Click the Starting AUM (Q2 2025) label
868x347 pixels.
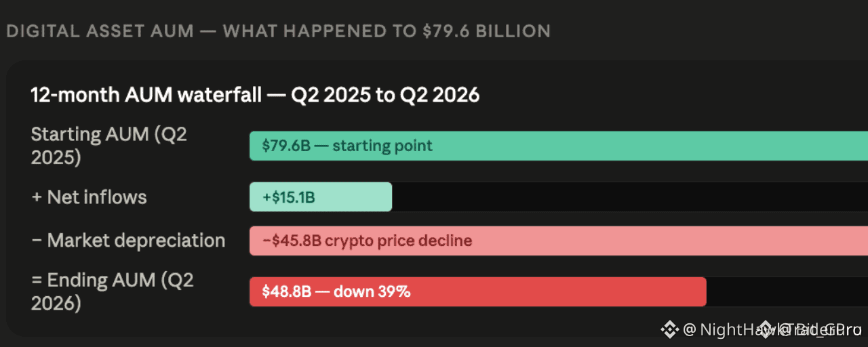coord(108,146)
